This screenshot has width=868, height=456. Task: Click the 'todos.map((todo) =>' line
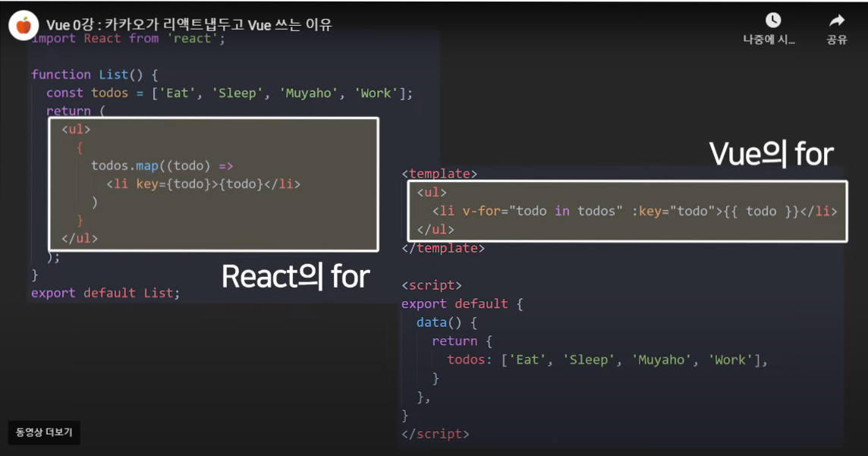click(162, 165)
